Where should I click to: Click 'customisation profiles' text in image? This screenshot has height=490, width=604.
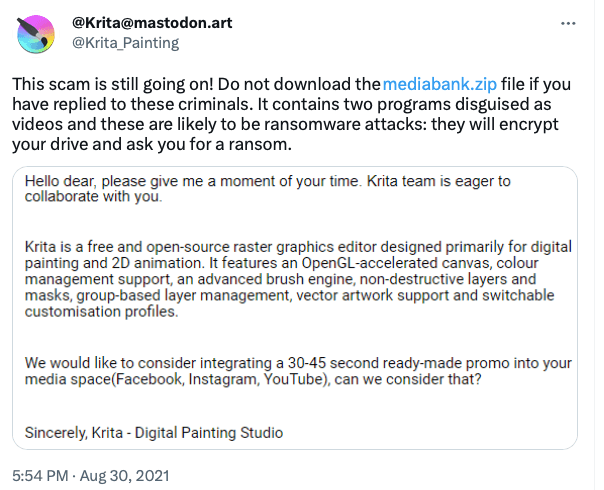(x=101, y=312)
